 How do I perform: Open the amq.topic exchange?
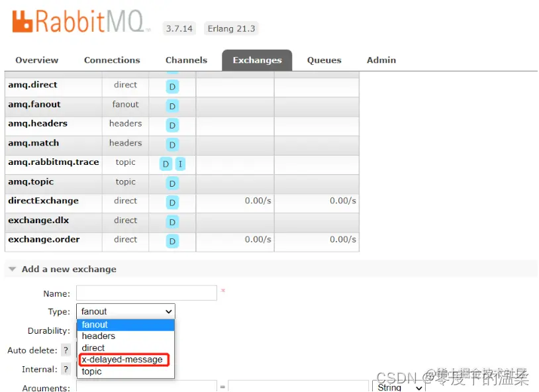31,181
